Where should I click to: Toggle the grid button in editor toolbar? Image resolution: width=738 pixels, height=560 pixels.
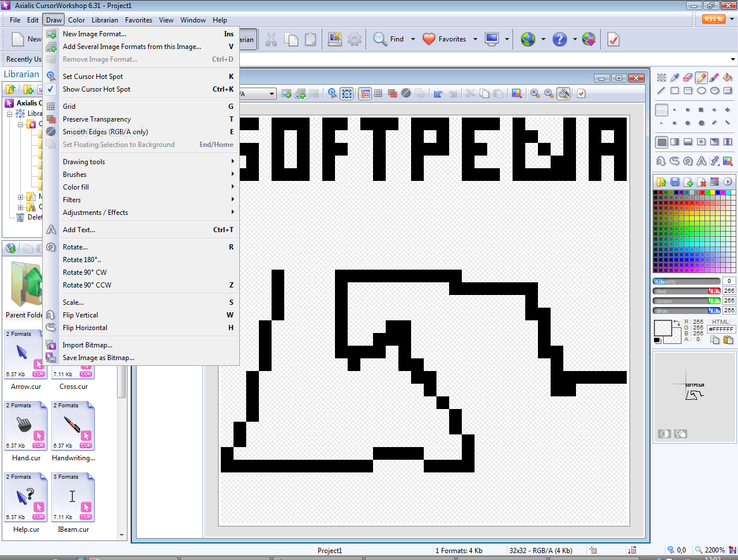tap(378, 93)
